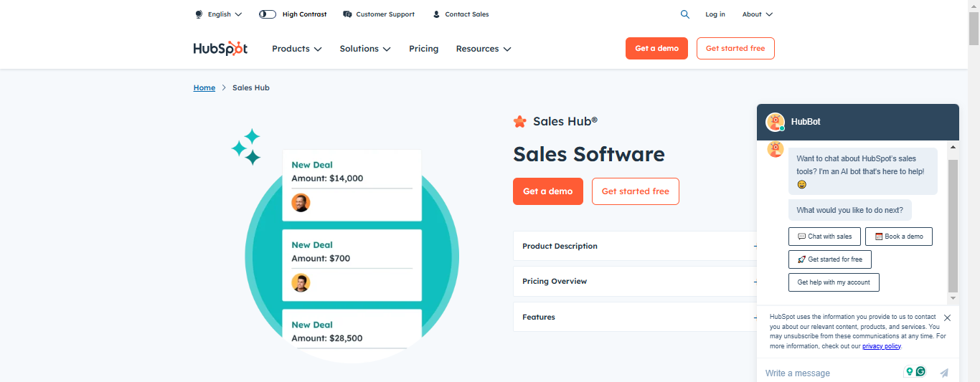Open the Products navigation menu

296,49
